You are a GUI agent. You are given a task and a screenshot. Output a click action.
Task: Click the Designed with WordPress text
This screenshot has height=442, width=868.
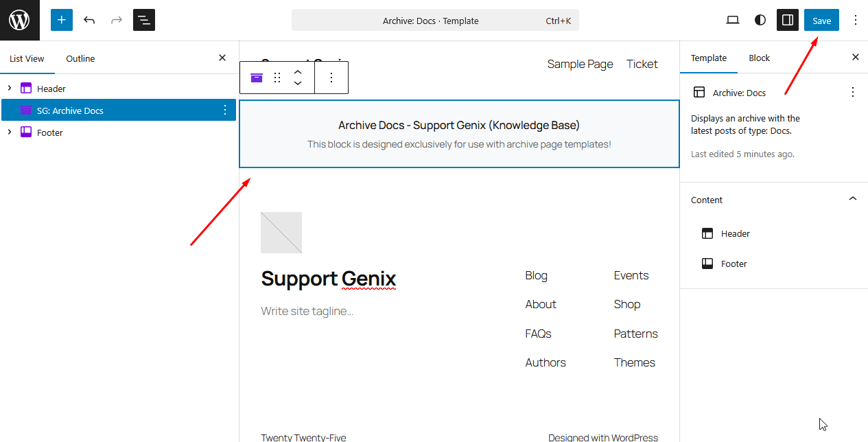(x=603, y=437)
